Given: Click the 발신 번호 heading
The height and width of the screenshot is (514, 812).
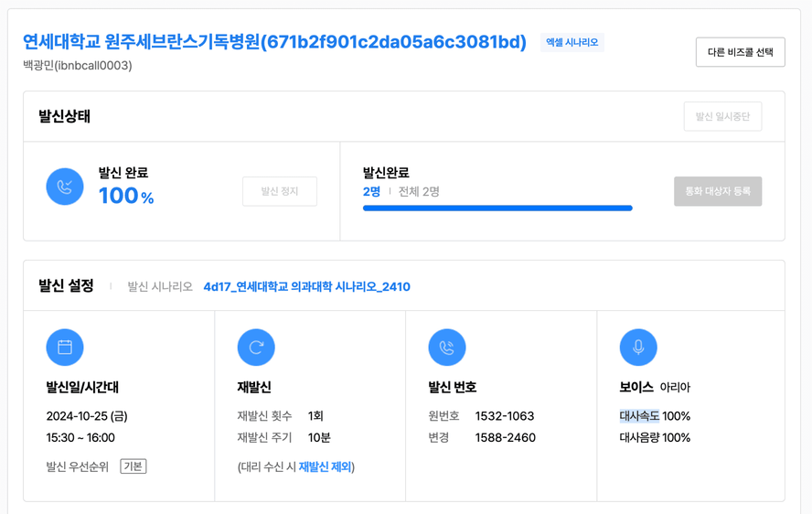Looking at the screenshot, I should coord(452,387).
